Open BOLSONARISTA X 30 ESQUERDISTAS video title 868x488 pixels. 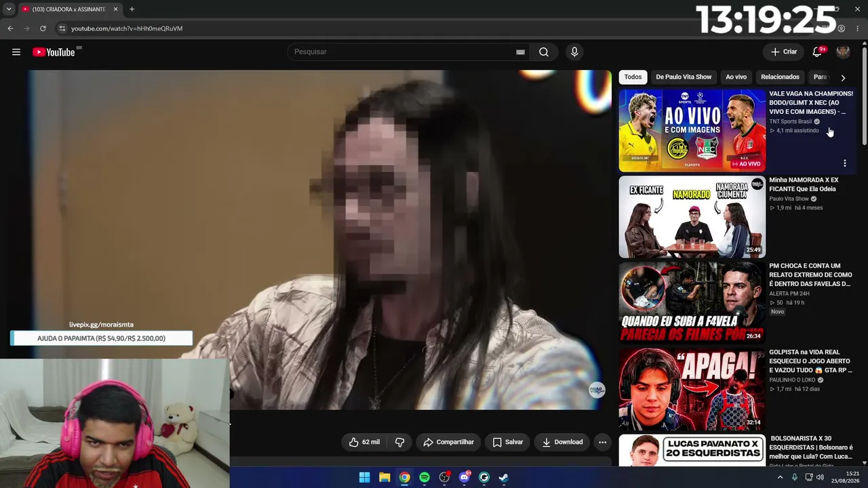point(811,447)
